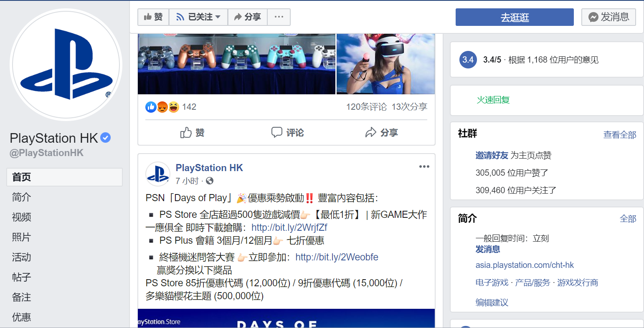Image resolution: width=644 pixels, height=328 pixels.
Task: Open the 120条评论 comments link
Action: 366,107
